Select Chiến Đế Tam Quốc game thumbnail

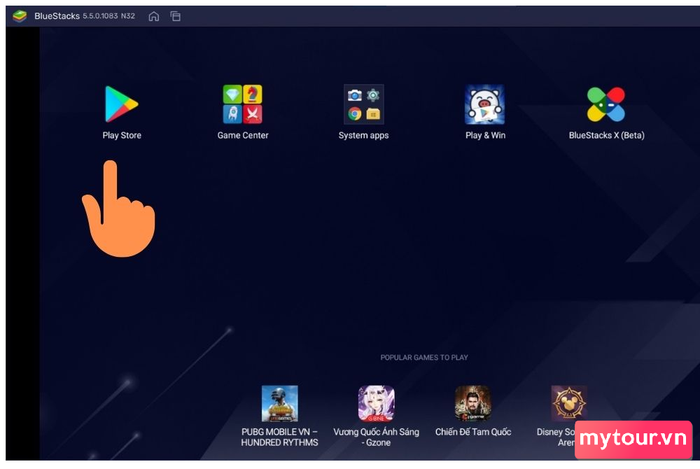point(473,403)
